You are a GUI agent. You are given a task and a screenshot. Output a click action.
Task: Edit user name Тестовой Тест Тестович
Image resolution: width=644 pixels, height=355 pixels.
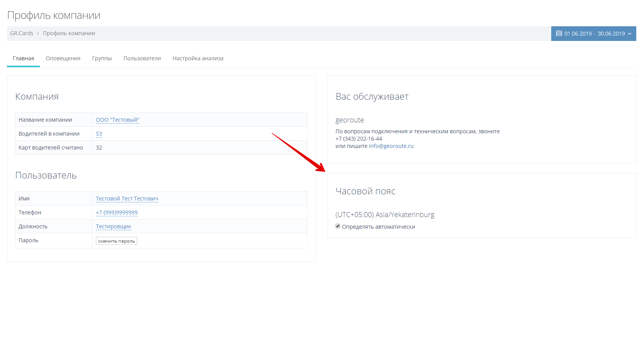point(127,199)
